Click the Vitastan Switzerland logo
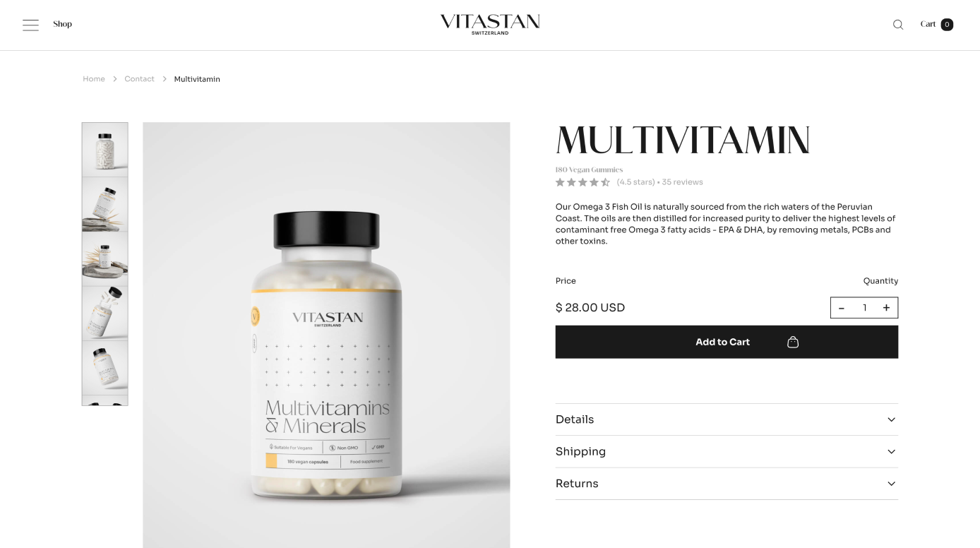This screenshot has width=980, height=548. (x=490, y=24)
